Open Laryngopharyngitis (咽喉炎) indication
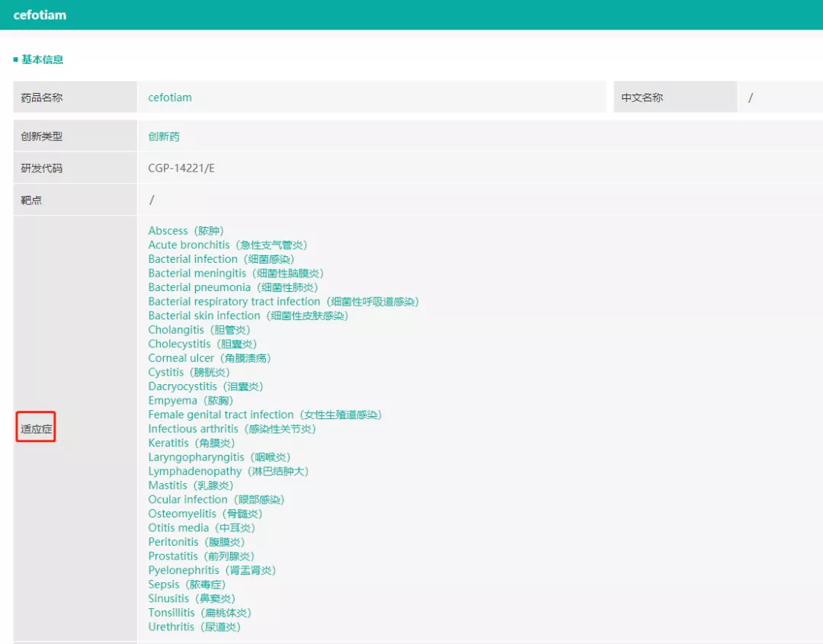The width and height of the screenshot is (823, 644). 219,458
